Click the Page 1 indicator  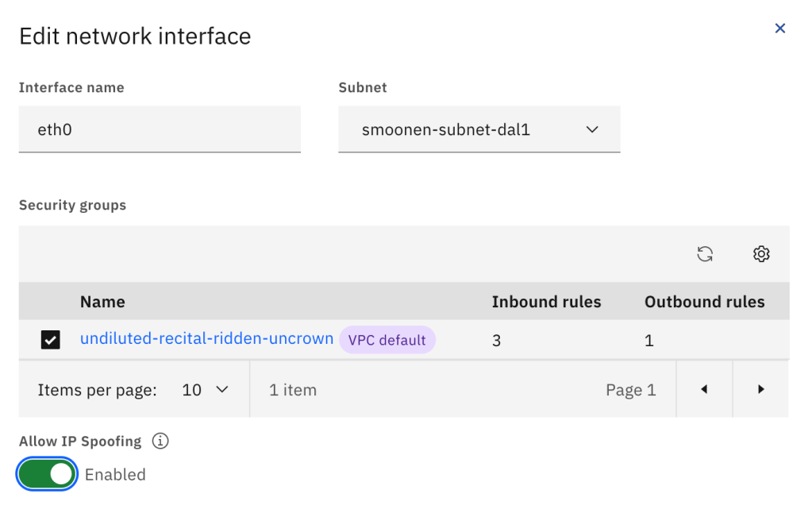(x=630, y=390)
